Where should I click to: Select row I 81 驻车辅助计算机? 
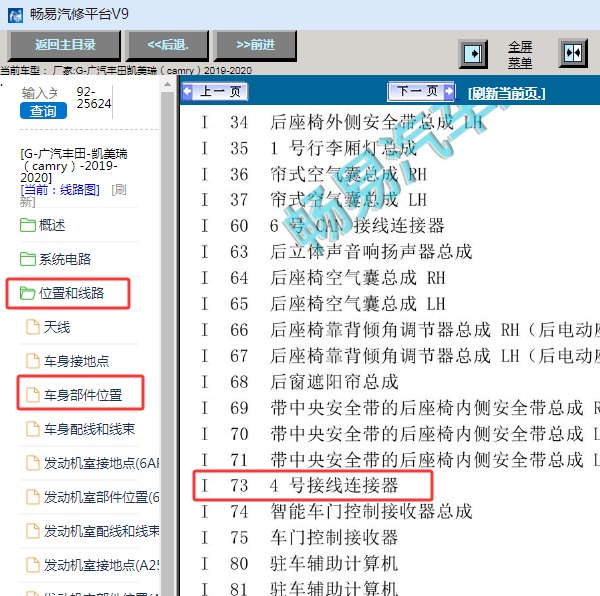tap(300, 588)
